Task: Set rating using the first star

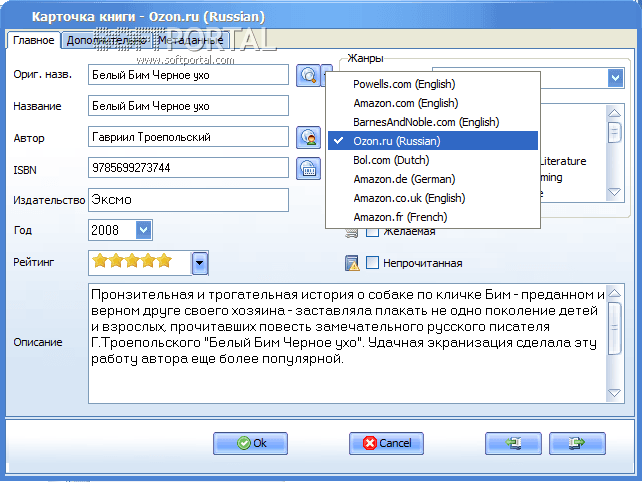Action: click(100, 260)
